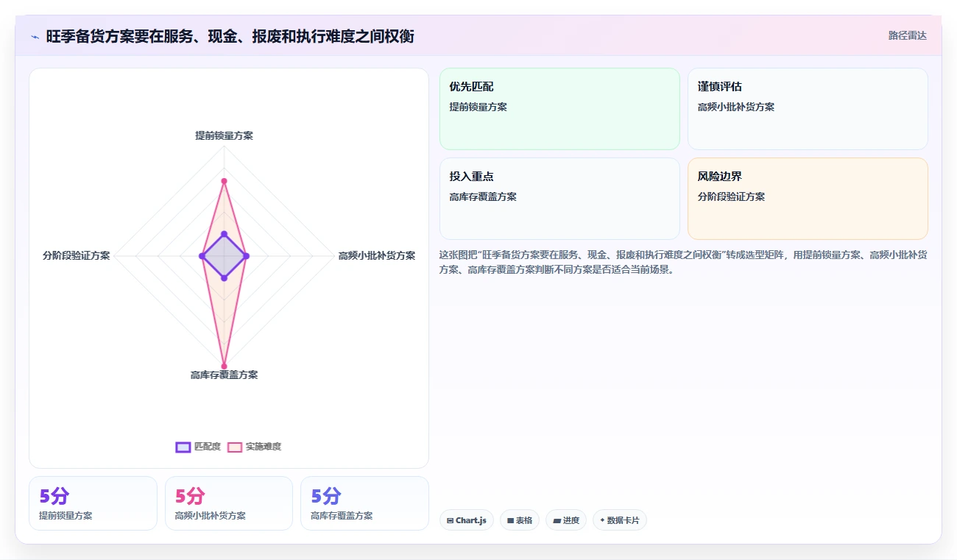Click the 进度 tag
Viewport: 957px width, 560px height.
566,520
